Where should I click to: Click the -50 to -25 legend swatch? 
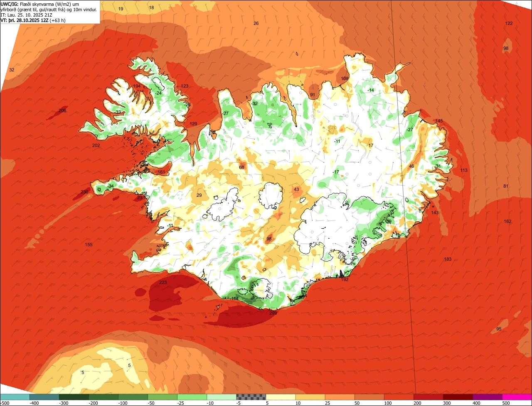click(x=163, y=397)
